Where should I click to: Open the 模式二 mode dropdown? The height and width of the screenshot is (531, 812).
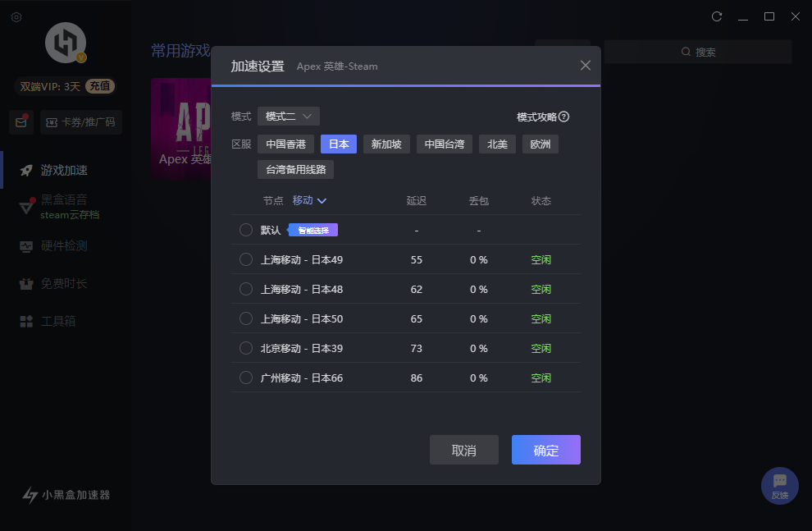point(289,117)
